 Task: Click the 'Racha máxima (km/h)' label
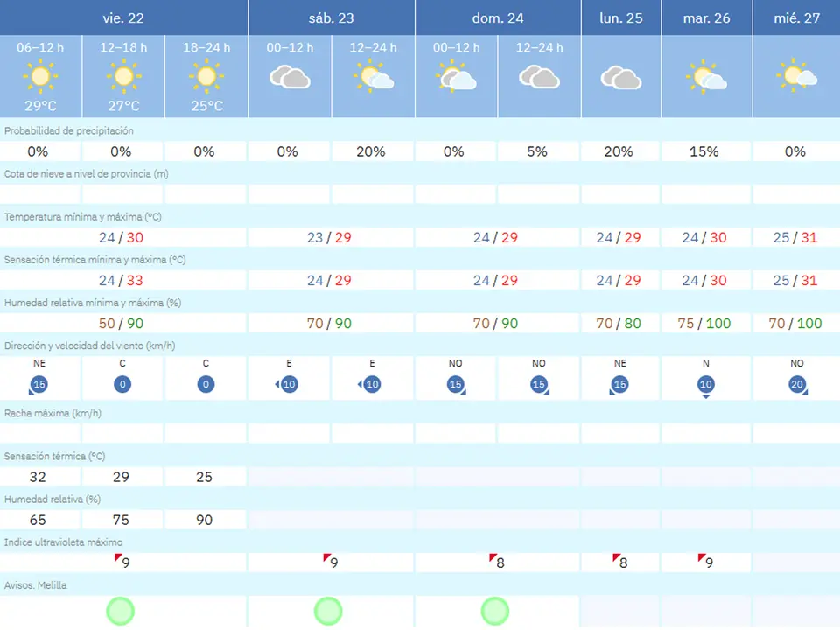[52, 413]
